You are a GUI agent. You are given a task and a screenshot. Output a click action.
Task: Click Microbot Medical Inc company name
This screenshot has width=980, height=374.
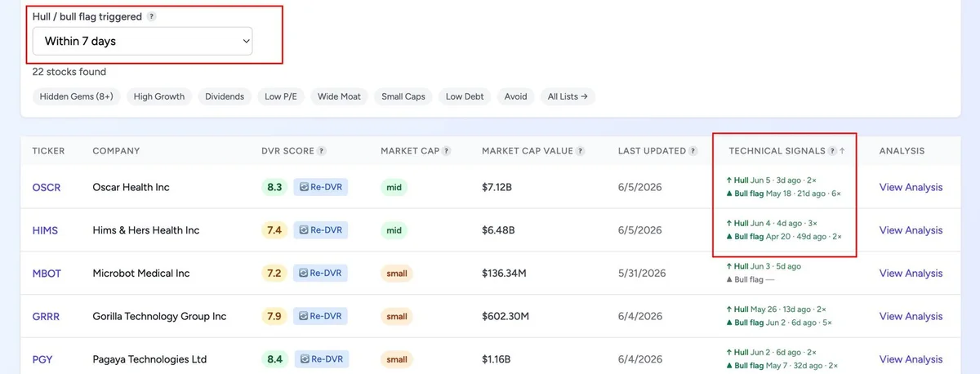tap(141, 274)
